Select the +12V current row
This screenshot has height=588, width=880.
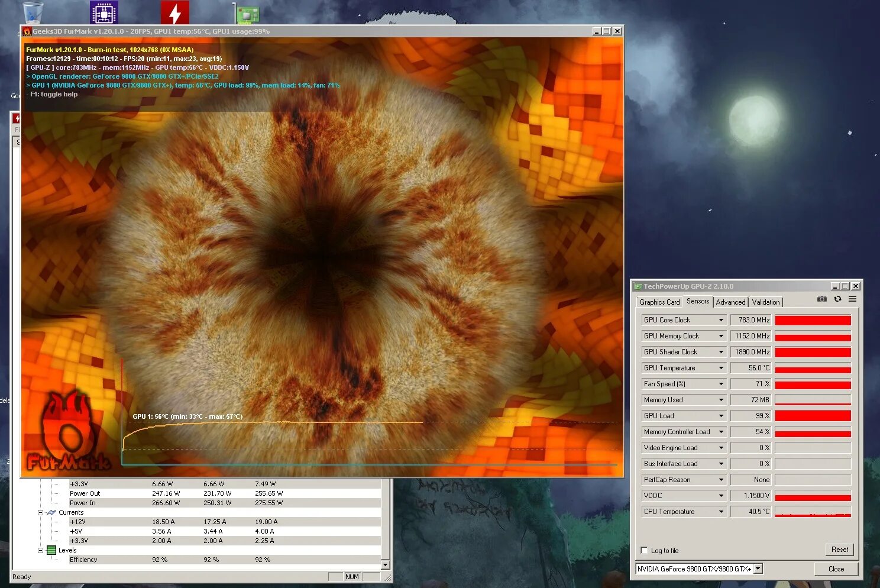pos(225,522)
